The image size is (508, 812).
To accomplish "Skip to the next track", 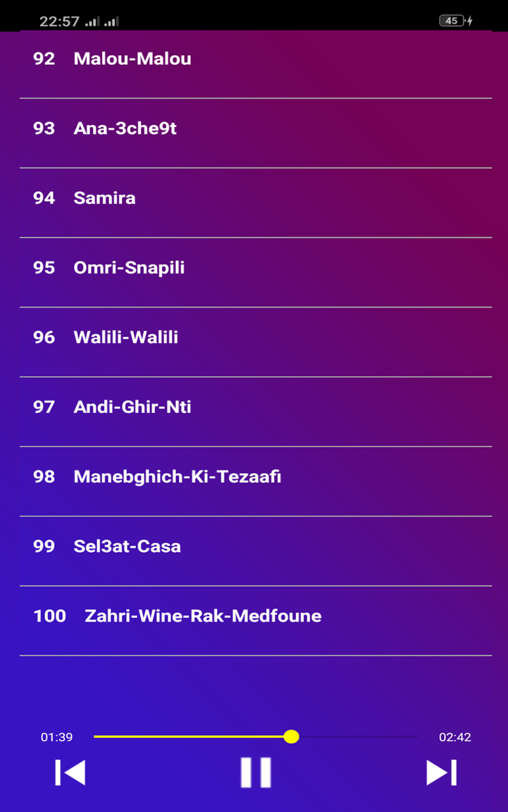I will [441, 773].
